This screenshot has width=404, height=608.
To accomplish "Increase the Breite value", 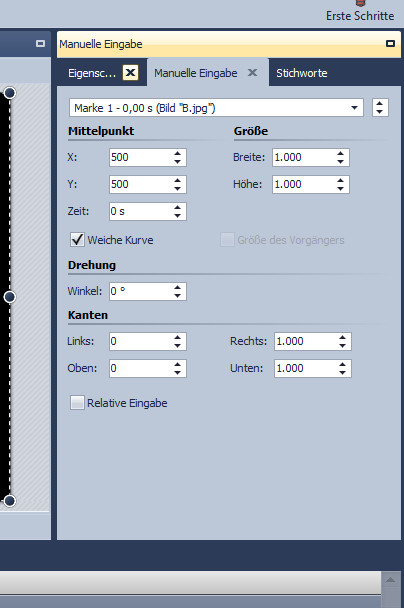I will pos(340,153).
